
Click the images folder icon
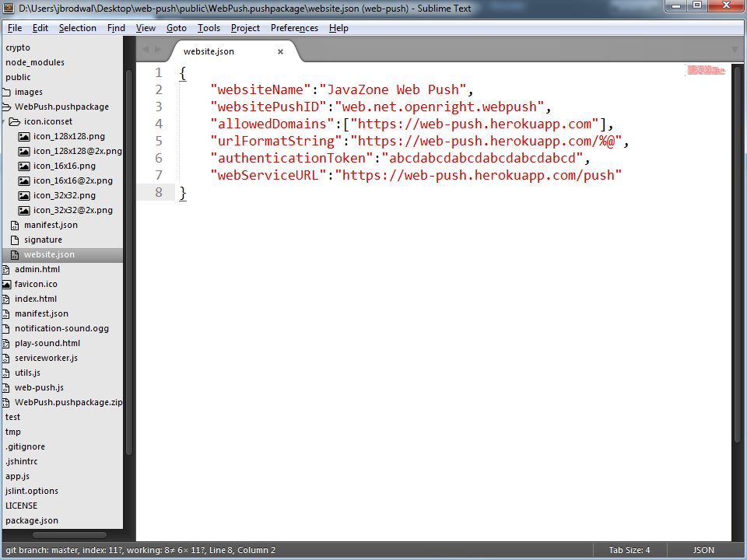6,92
